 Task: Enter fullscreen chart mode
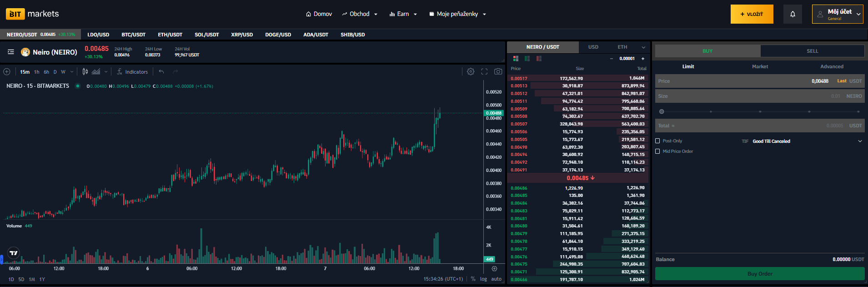click(x=484, y=71)
